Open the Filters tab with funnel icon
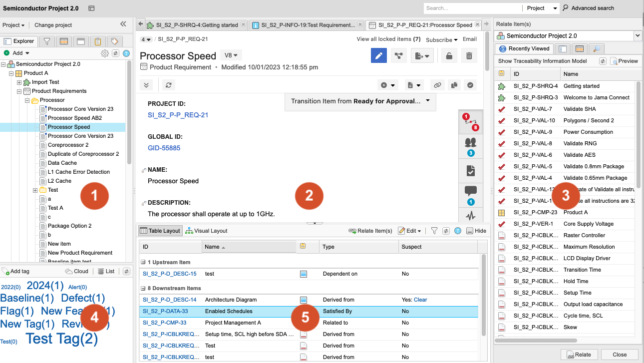Screen dimensions: 644x363 coord(46,41)
